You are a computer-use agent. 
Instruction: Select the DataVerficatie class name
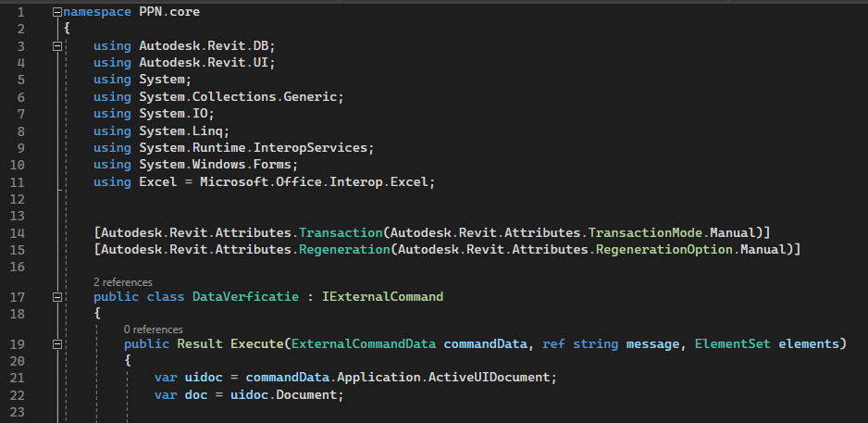245,297
